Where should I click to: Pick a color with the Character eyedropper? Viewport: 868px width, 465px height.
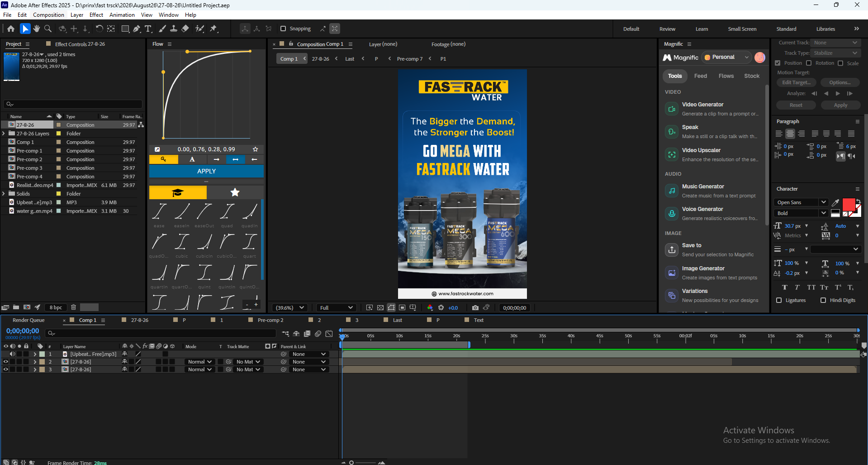(x=835, y=202)
